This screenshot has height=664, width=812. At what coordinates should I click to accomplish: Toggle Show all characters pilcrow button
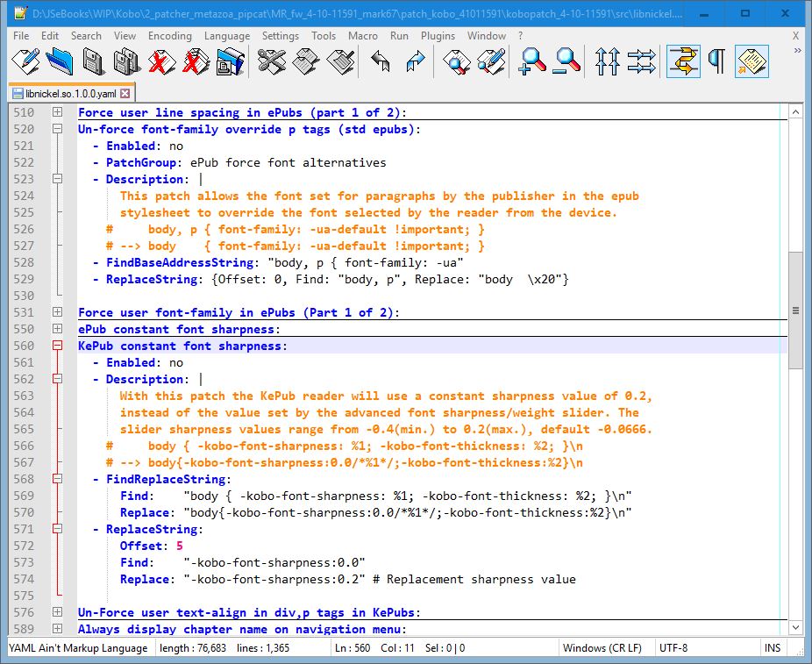click(717, 61)
